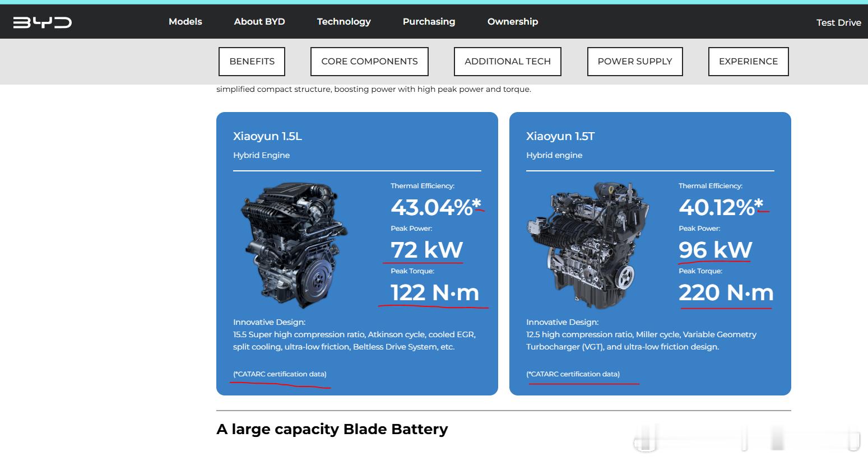Click the BYD logo
This screenshot has width=868, height=461.
[x=43, y=22]
